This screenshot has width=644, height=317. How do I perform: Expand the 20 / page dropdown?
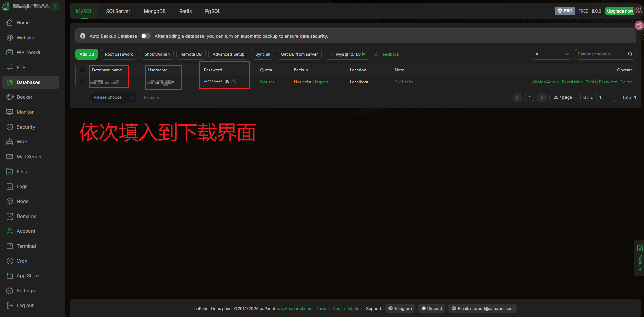click(564, 97)
